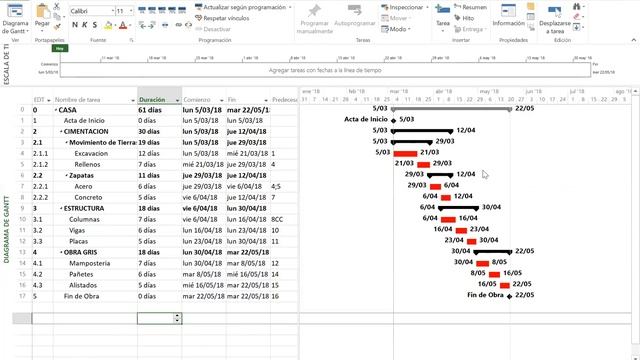Image resolution: width=640 pixels, height=360 pixels.
Task: Click the Details icon in Propiedades
Action: point(531,17)
